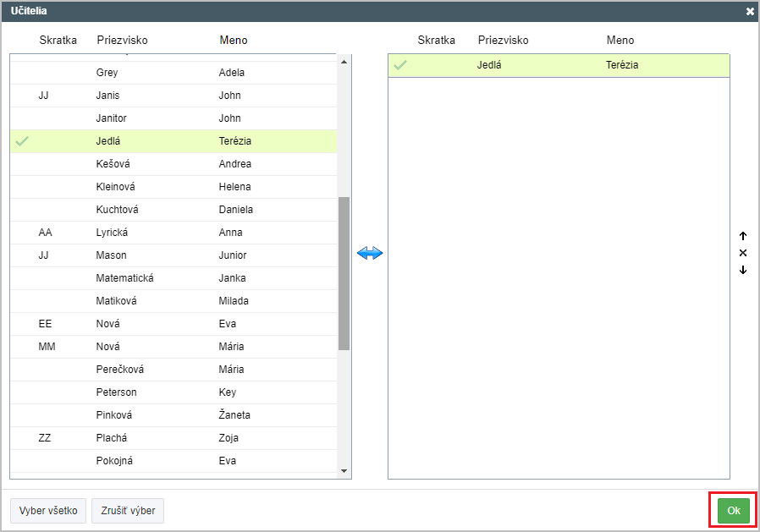Click the right Skratka column header
This screenshot has height=532, width=760.
coord(436,41)
